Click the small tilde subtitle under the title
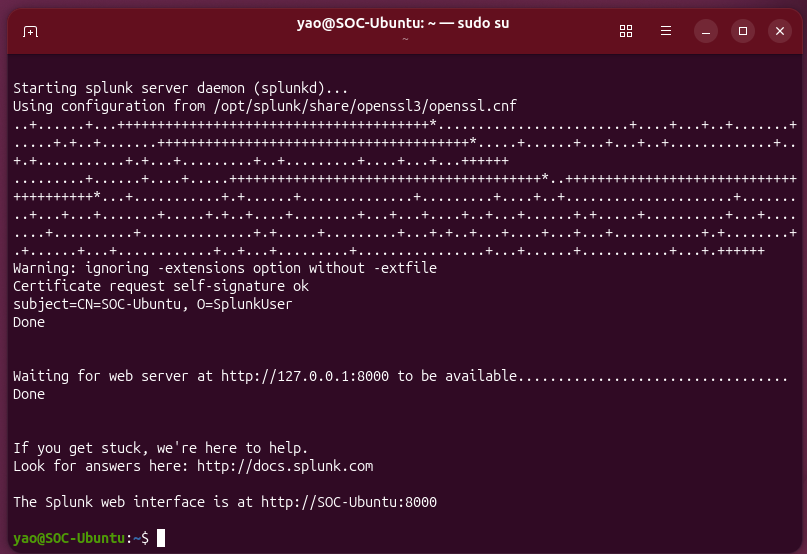The width and height of the screenshot is (807, 554). coord(405,39)
